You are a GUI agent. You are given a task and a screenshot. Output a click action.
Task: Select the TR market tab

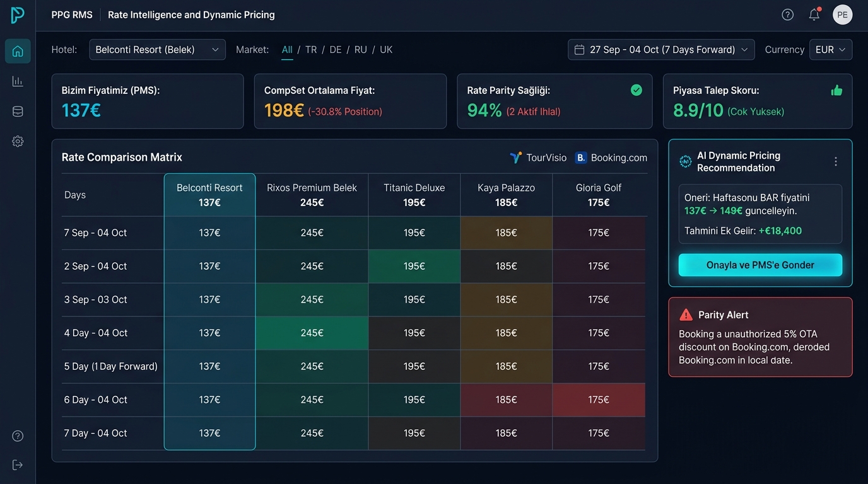point(311,50)
